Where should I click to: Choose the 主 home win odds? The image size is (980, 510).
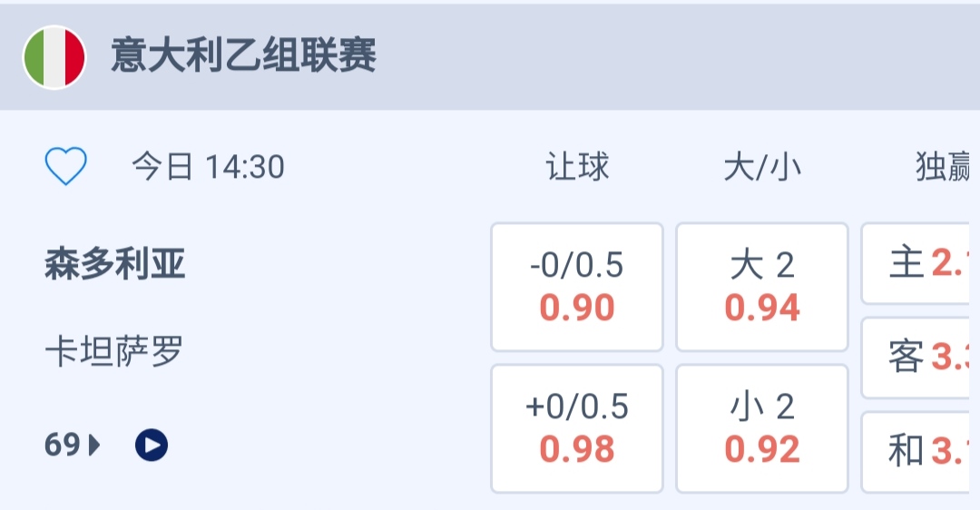(x=922, y=264)
